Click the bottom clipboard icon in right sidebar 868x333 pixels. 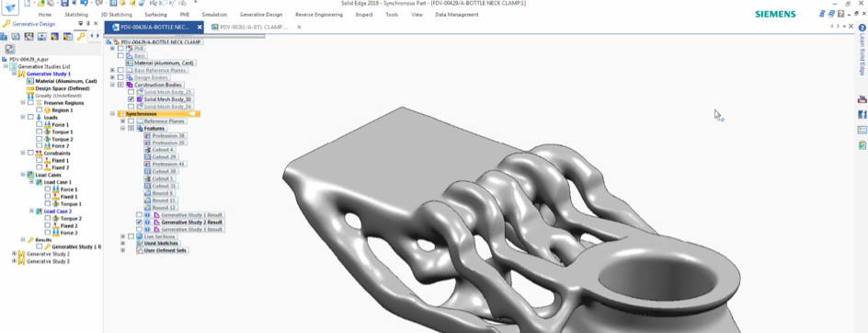click(x=862, y=145)
